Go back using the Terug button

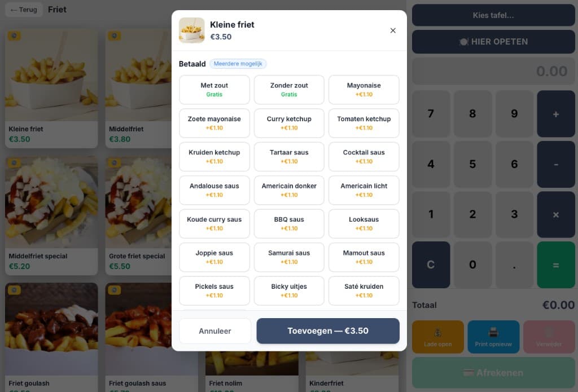(24, 10)
